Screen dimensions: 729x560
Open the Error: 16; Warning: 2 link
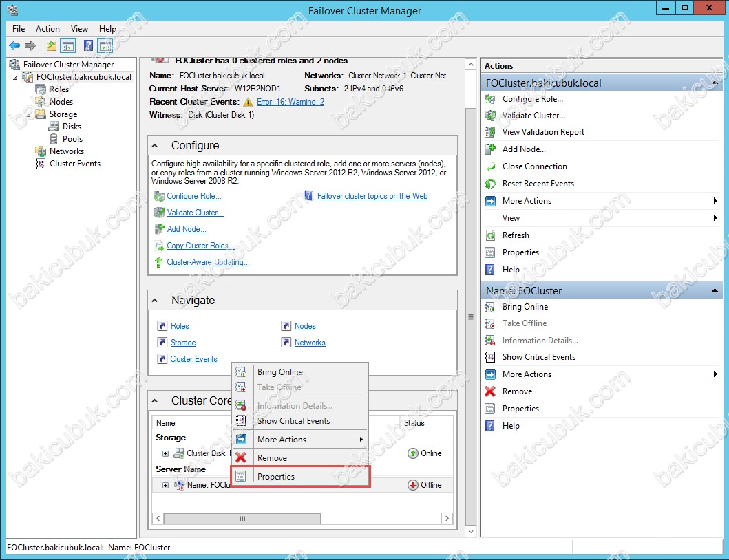pyautogui.click(x=290, y=102)
